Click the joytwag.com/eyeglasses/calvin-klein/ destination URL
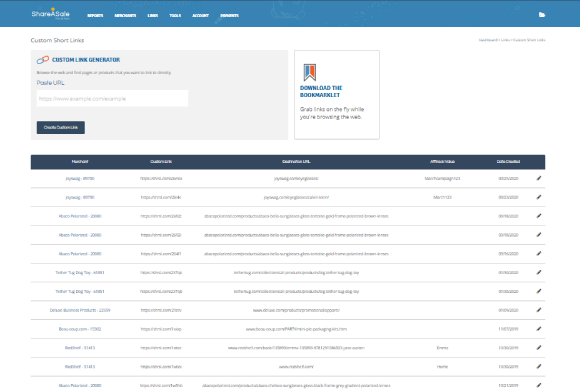Viewport: 580px width, 390px height. coord(296,197)
